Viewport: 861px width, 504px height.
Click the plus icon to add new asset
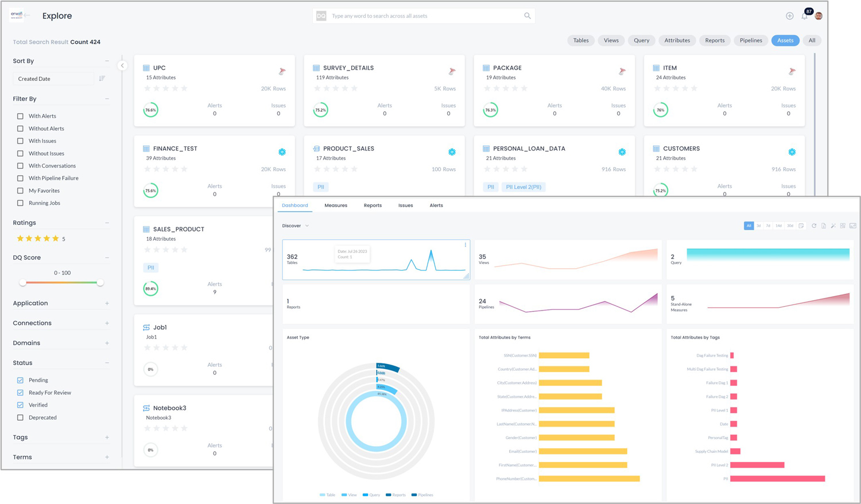tap(789, 15)
